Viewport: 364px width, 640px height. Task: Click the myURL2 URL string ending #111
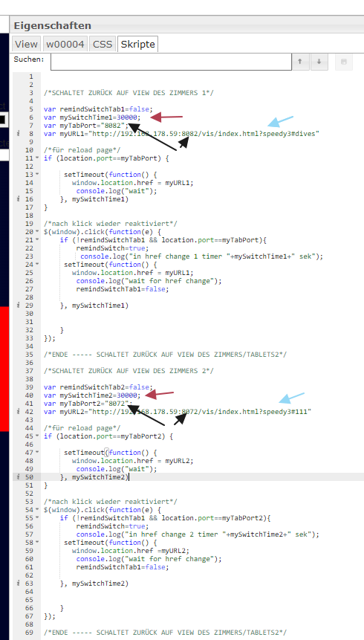(200, 412)
